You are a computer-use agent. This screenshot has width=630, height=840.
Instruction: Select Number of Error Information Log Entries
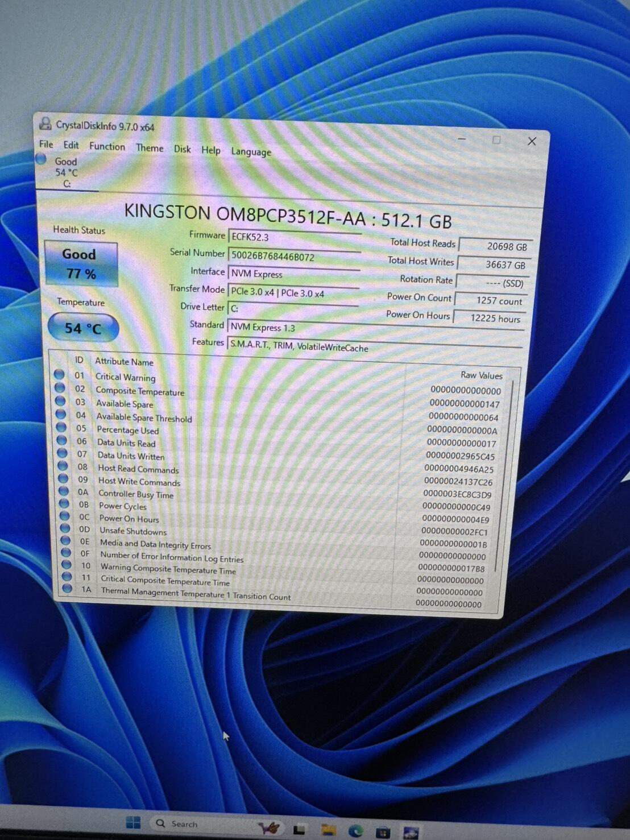(172, 557)
